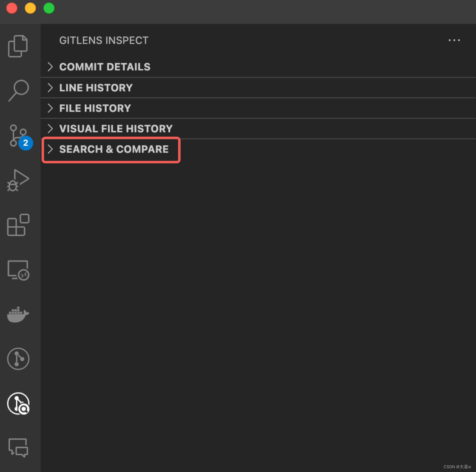The height and width of the screenshot is (472, 476).
Task: Click the FILE HISTORY section header
Action: [258, 108]
